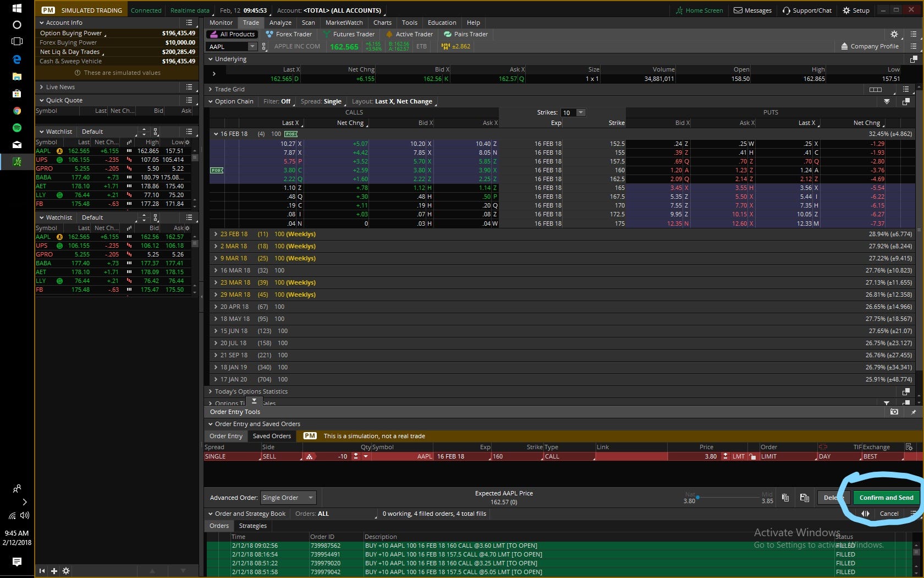Viewport: 924px width, 578px height.
Task: Expand Today's Options Statistics section
Action: coord(211,391)
